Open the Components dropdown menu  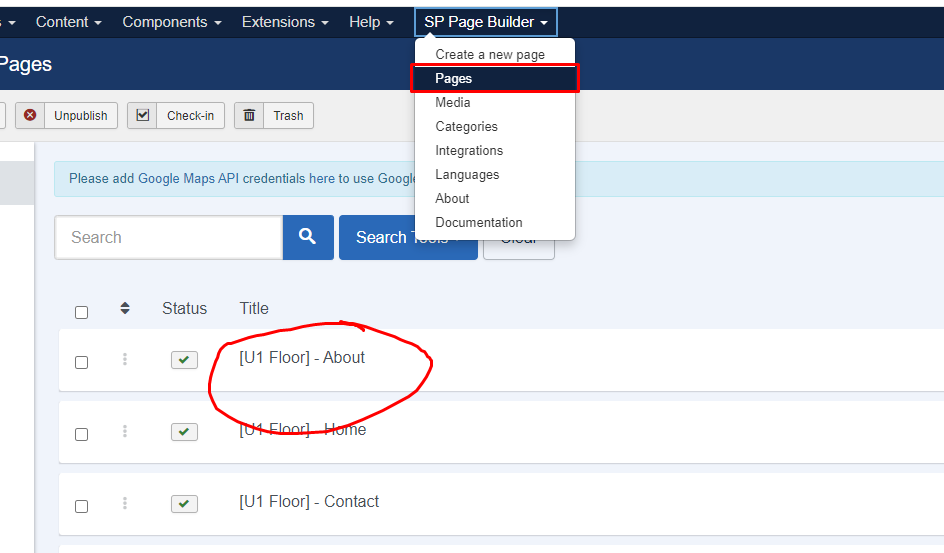[x=172, y=22]
